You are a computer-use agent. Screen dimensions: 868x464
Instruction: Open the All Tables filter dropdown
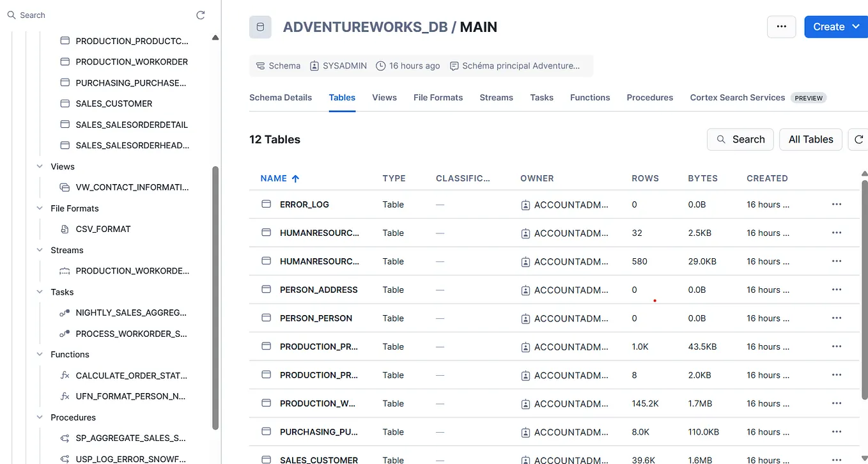(810, 139)
